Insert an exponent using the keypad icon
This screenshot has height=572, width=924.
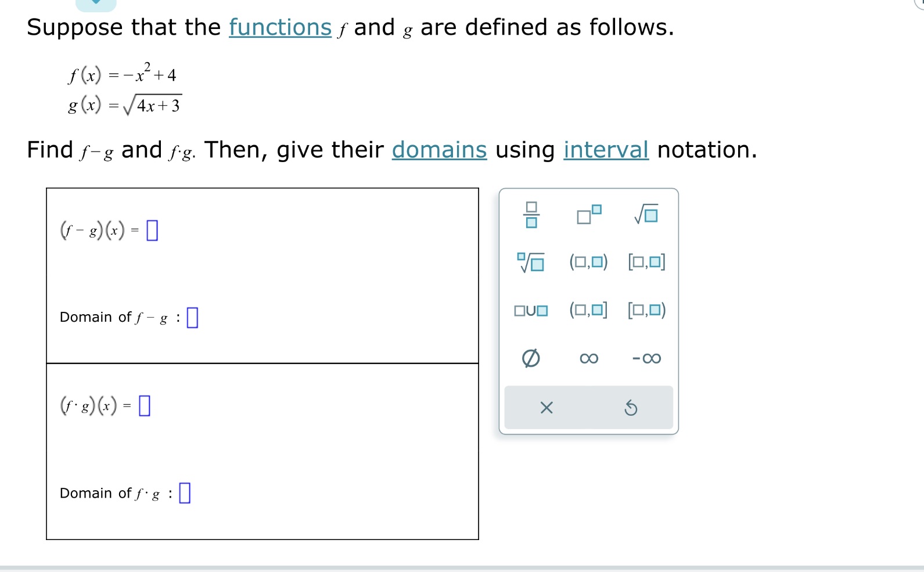pos(588,215)
